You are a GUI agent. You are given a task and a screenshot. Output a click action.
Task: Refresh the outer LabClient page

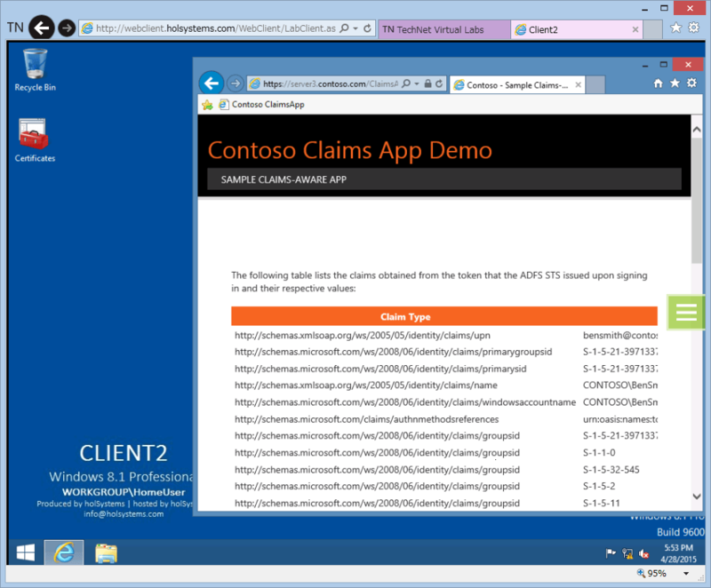367,28
